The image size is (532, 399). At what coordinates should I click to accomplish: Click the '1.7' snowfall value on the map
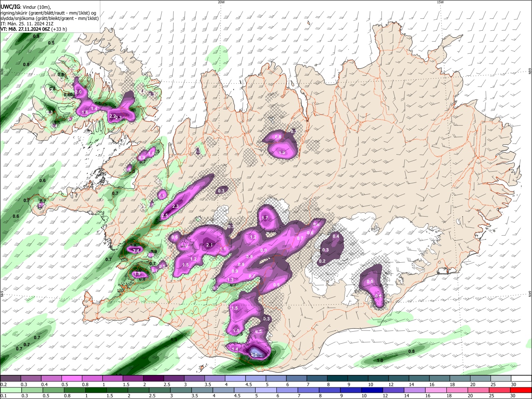point(265,218)
